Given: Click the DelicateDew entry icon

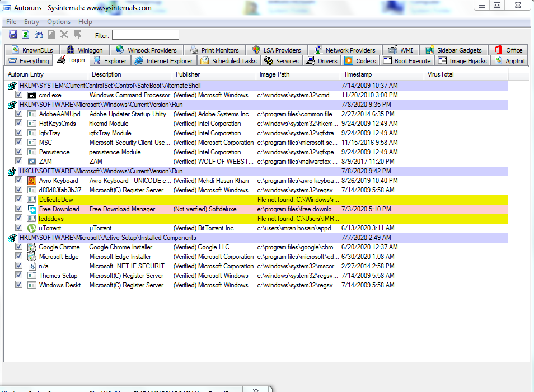Looking at the screenshot, I should (x=32, y=200).
